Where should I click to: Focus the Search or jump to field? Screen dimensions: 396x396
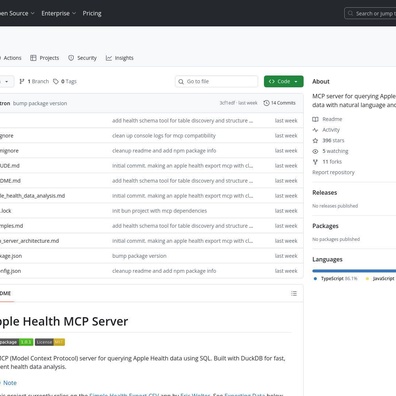click(x=370, y=14)
